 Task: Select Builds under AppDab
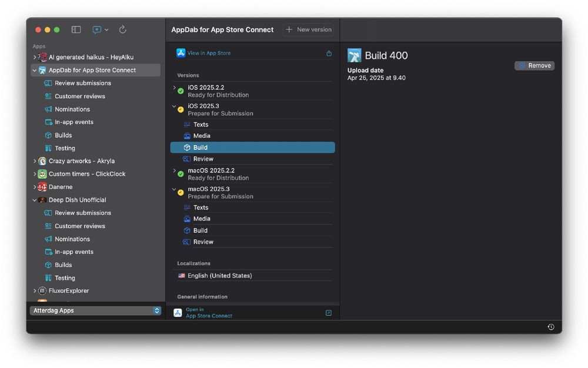tap(64, 135)
